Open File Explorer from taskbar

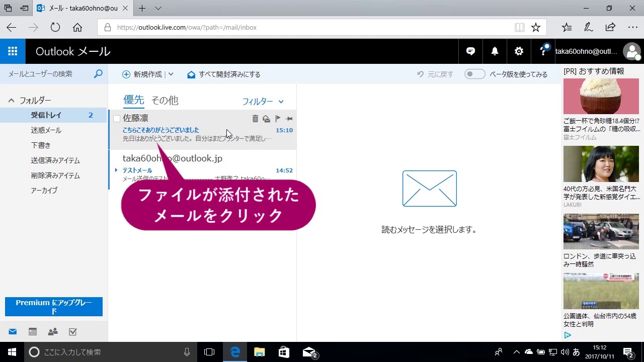click(x=259, y=352)
